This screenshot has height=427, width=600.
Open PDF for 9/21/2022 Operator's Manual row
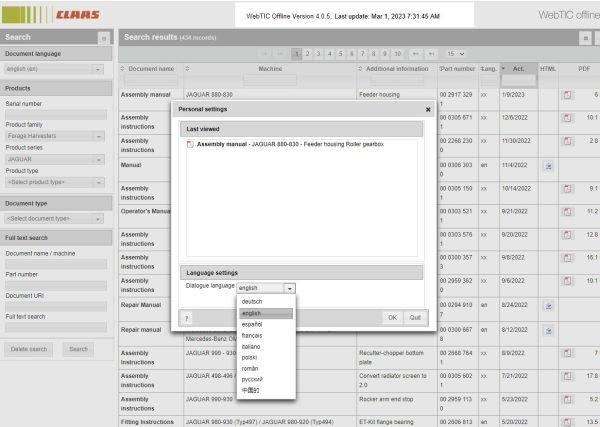[567, 212]
